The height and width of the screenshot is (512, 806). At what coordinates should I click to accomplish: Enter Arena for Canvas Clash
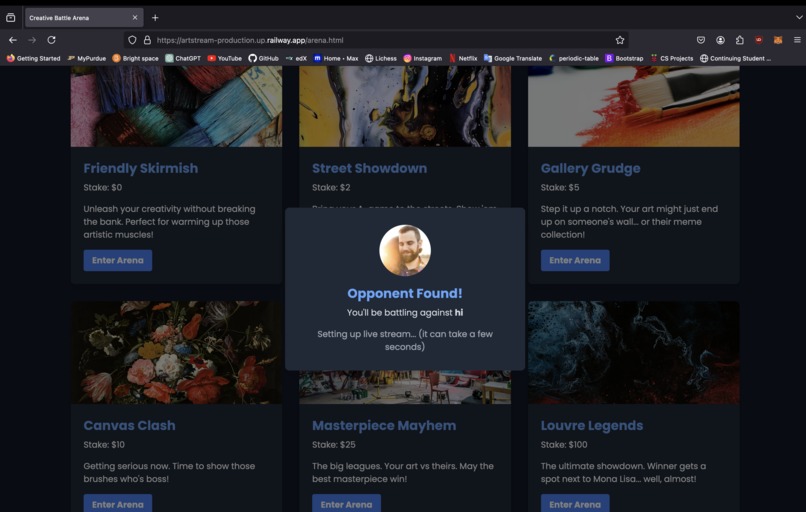[118, 503]
